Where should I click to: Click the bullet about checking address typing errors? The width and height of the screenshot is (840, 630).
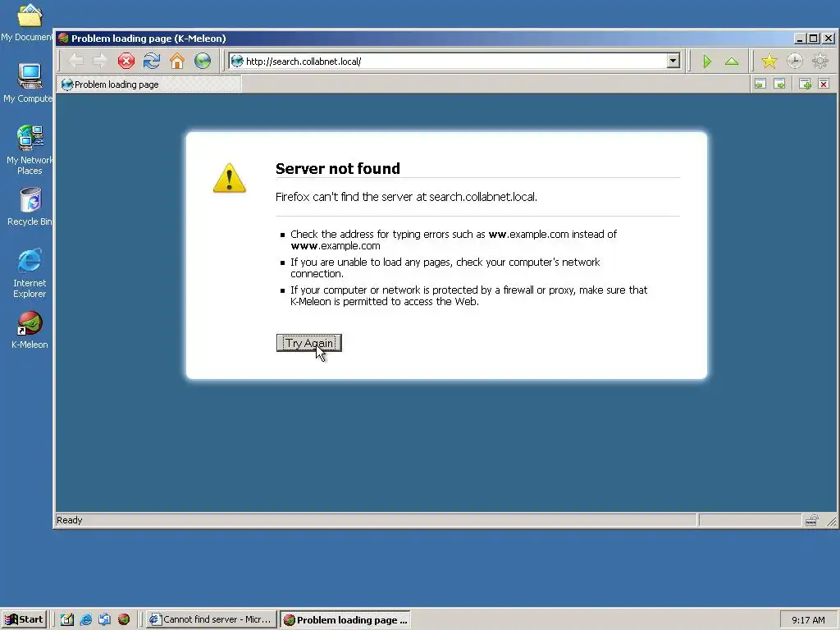(x=453, y=240)
